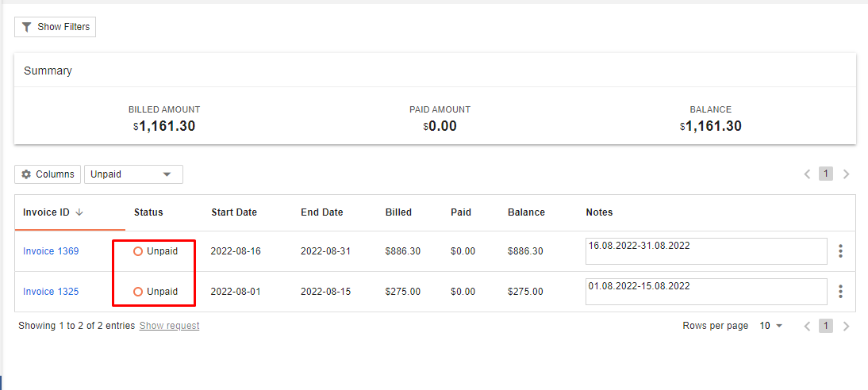
Task: Click the Show Filters funnel icon
Action: pyautogui.click(x=27, y=27)
